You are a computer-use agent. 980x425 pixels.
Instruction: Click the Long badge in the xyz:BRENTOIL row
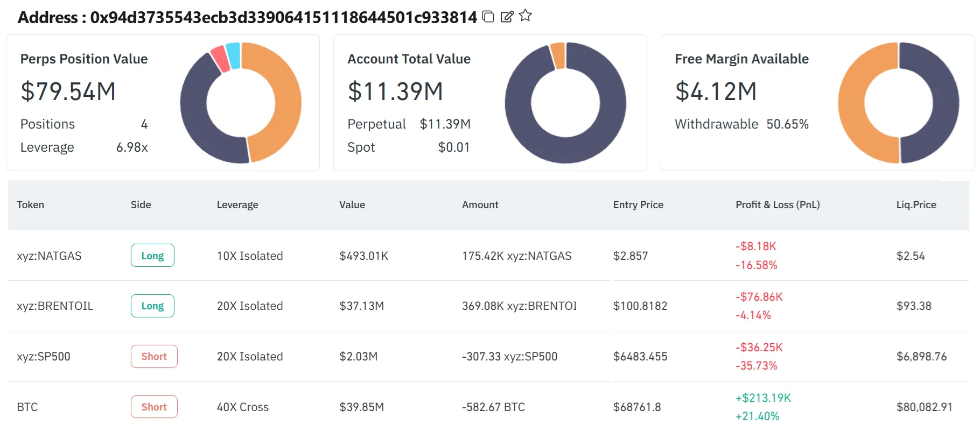tap(152, 306)
